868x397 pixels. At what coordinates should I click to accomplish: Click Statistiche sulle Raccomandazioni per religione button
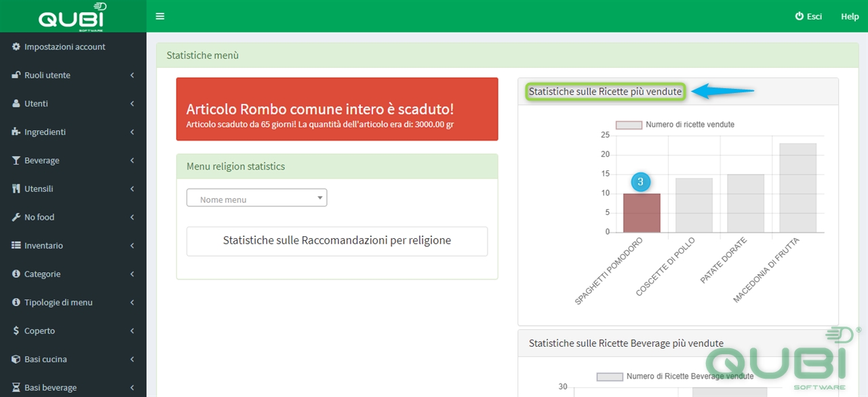pyautogui.click(x=337, y=241)
